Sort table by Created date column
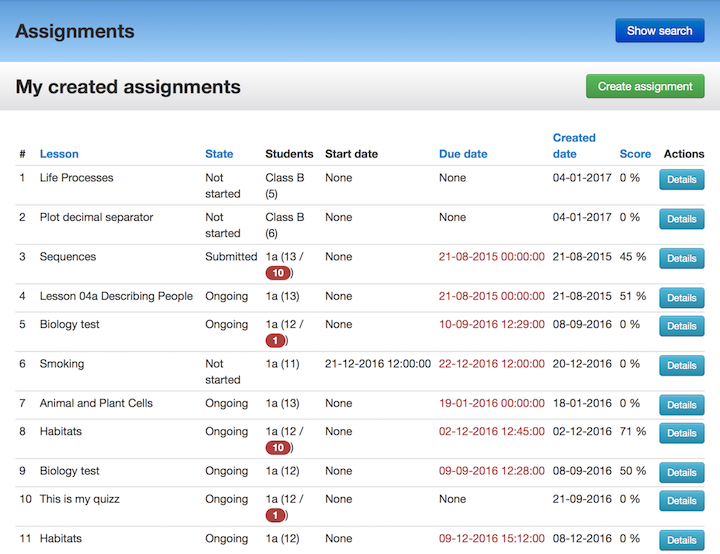 click(574, 146)
